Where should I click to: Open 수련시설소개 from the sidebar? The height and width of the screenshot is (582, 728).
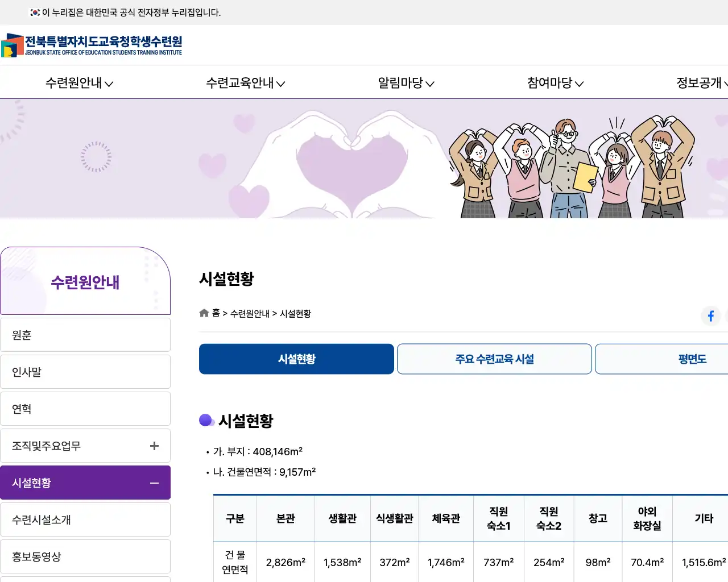85,519
